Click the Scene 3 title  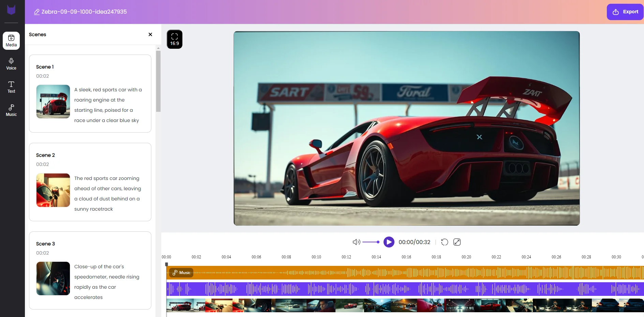pyautogui.click(x=45, y=244)
